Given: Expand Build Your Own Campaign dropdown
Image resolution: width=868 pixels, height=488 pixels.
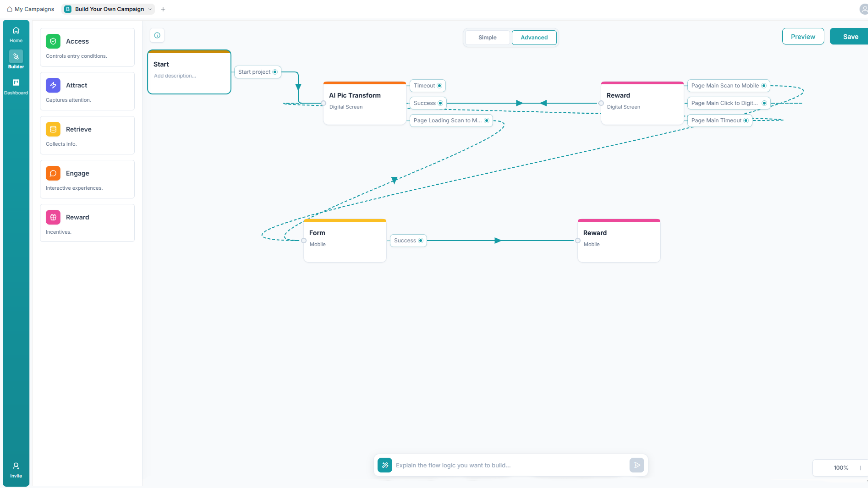Looking at the screenshot, I should coord(150,9).
